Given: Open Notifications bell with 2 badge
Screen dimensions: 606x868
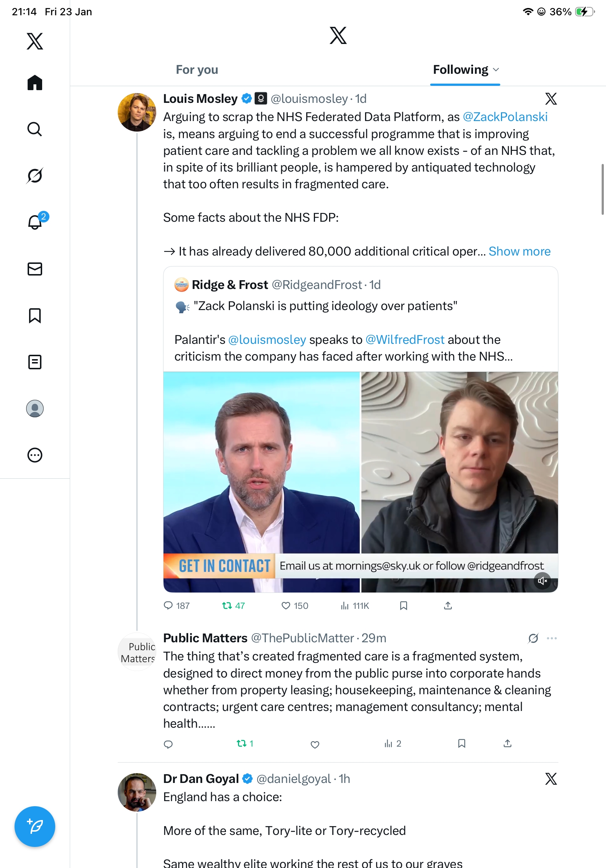Looking at the screenshot, I should pos(35,222).
